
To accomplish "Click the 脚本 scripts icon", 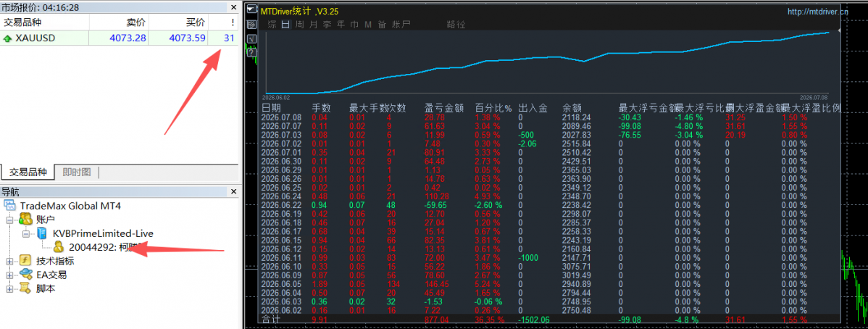I will (25, 288).
